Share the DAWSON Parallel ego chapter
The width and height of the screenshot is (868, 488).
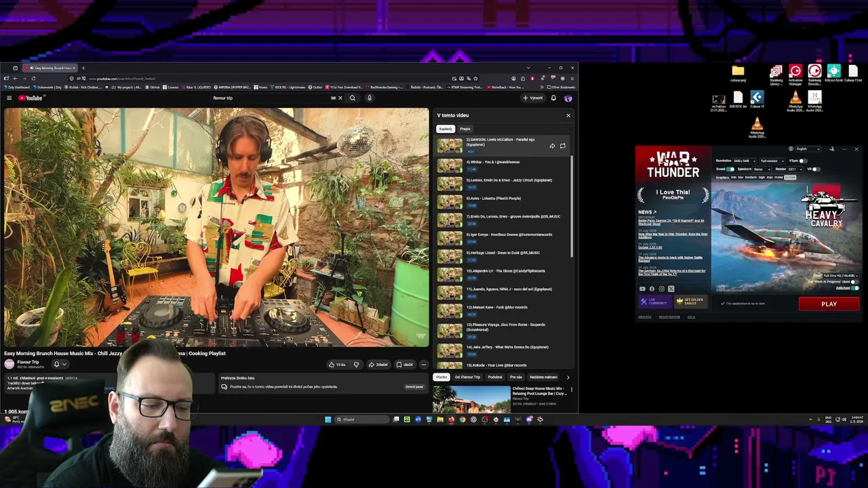click(x=552, y=146)
